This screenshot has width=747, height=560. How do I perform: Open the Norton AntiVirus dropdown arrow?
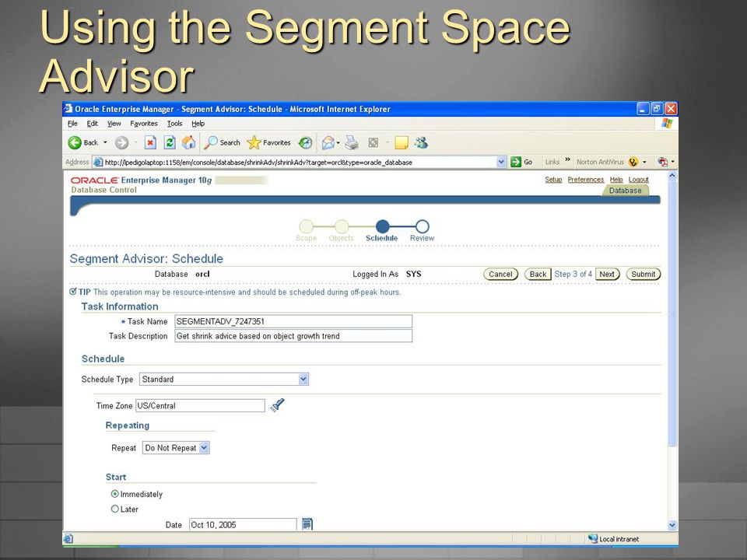coord(644,162)
